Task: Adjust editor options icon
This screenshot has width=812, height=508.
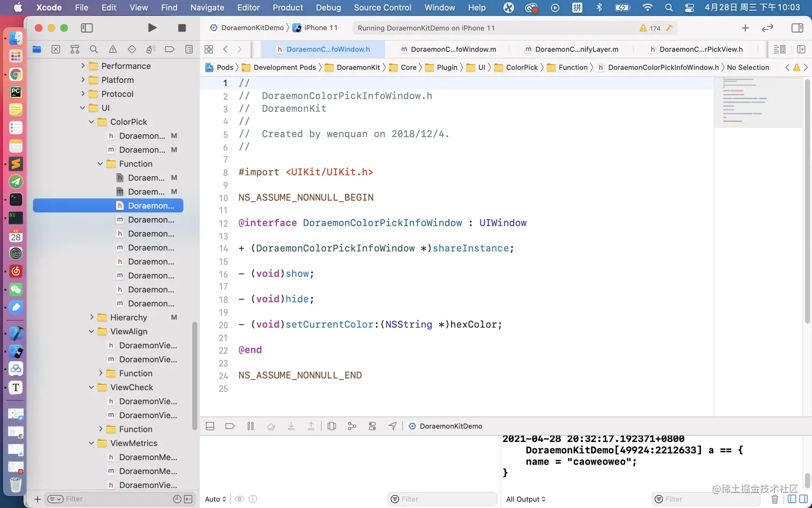Action: coord(779,49)
